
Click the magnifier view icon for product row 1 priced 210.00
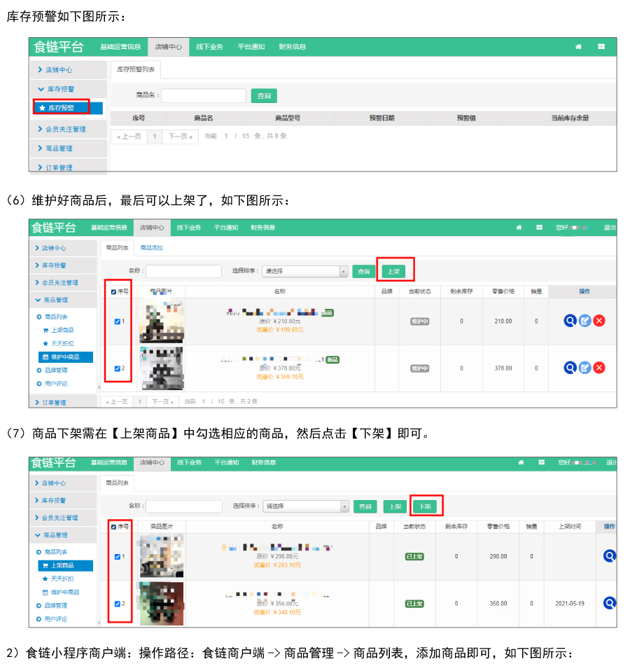(x=570, y=321)
